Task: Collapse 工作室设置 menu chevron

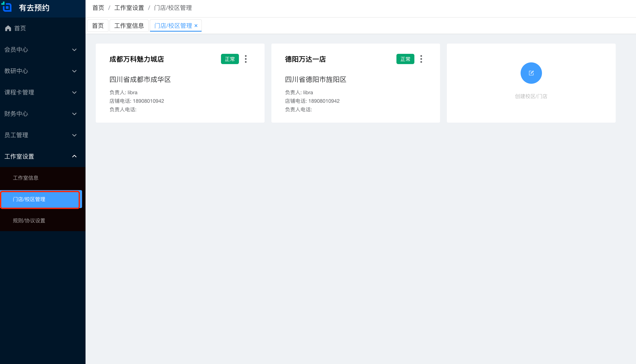Action: pos(74,156)
